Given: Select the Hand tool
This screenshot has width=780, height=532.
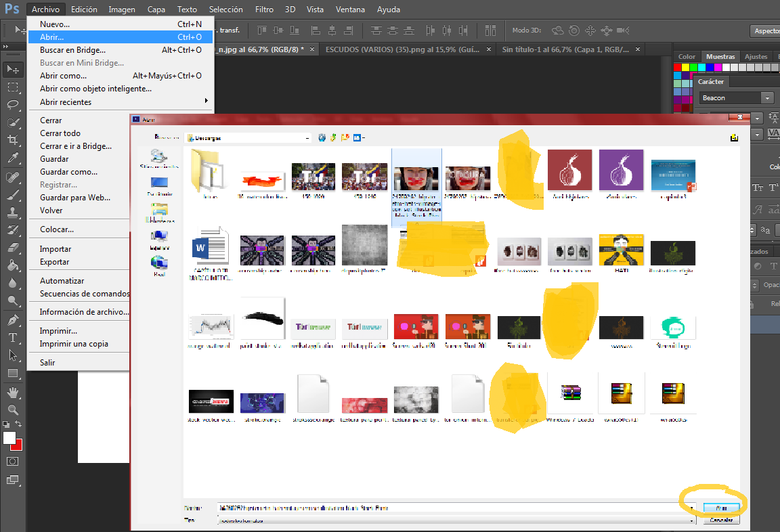Looking at the screenshot, I should [x=13, y=393].
